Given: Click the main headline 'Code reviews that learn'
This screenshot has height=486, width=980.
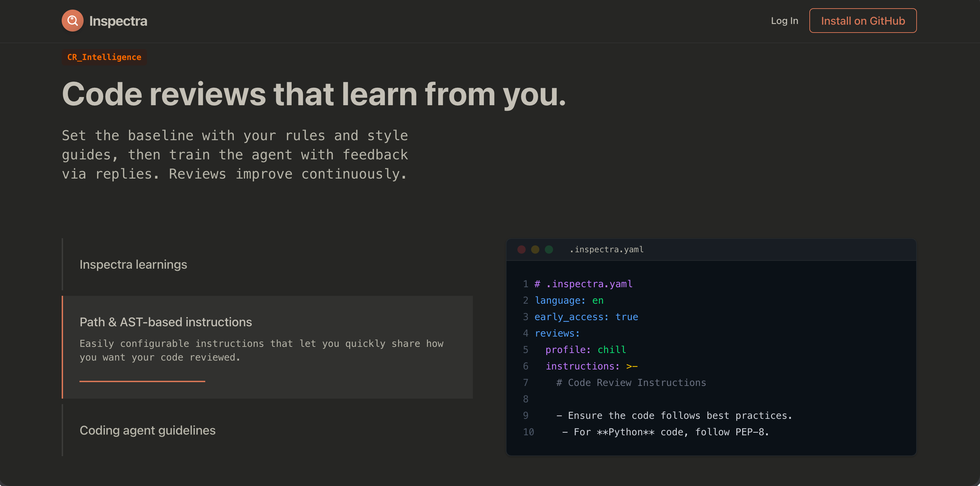Looking at the screenshot, I should (314, 94).
